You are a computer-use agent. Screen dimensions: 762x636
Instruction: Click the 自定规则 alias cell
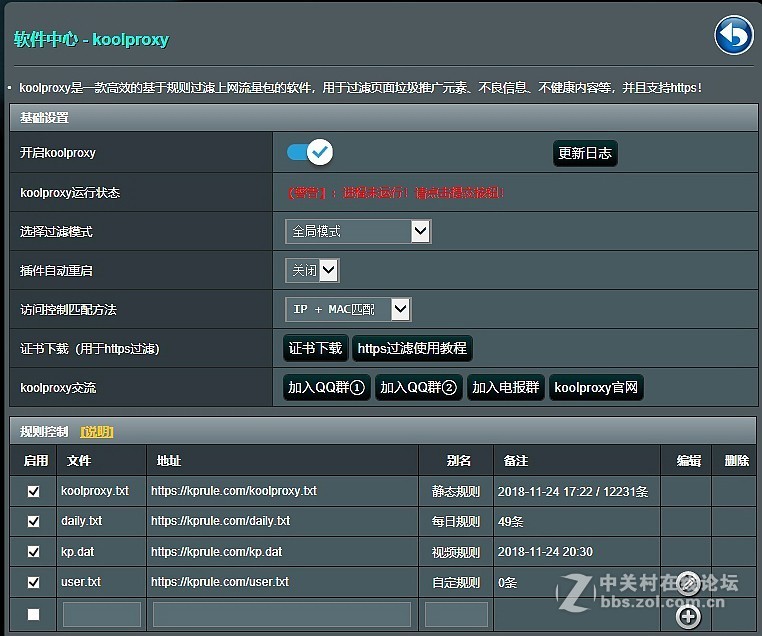pyautogui.click(x=456, y=582)
